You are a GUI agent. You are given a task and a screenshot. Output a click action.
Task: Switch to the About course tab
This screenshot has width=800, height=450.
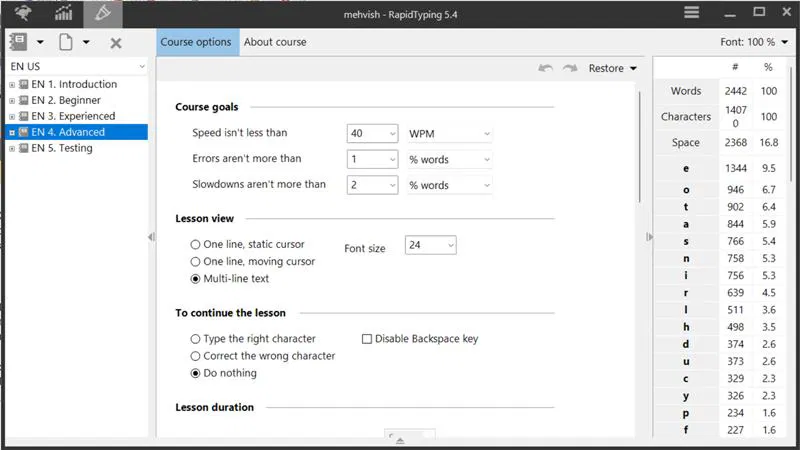pyautogui.click(x=275, y=42)
